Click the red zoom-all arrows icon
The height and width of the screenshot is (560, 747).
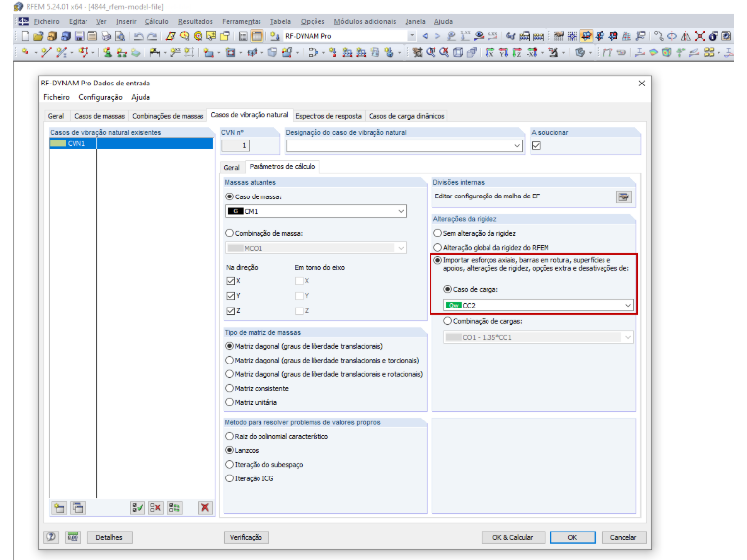pyautogui.click(x=700, y=36)
